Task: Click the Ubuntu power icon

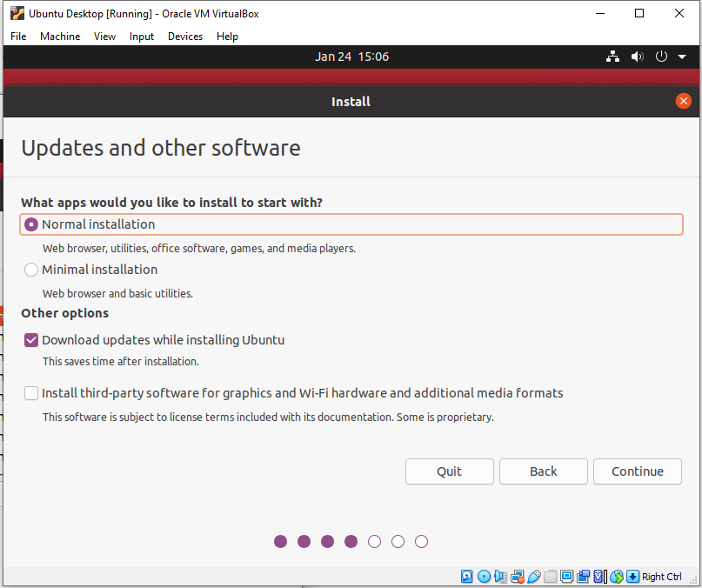Action: 661,57
